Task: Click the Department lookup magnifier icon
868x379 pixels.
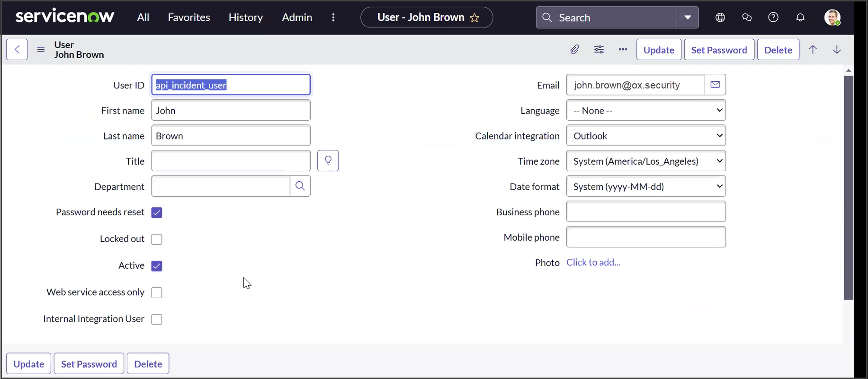Action: (300, 186)
